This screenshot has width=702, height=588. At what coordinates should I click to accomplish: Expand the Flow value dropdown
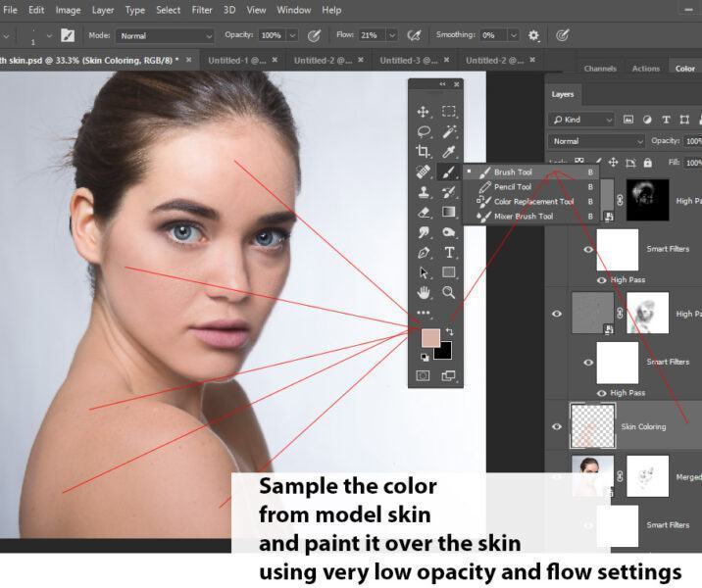[392, 35]
